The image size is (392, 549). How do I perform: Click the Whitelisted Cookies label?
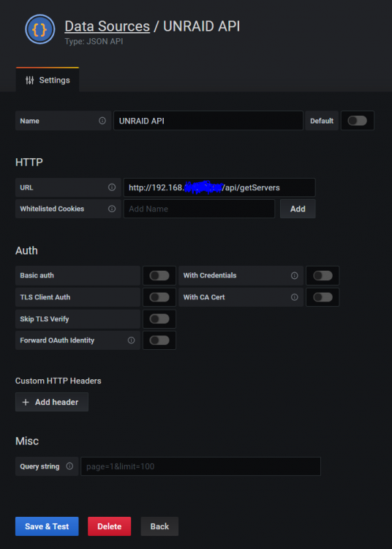[x=52, y=209]
